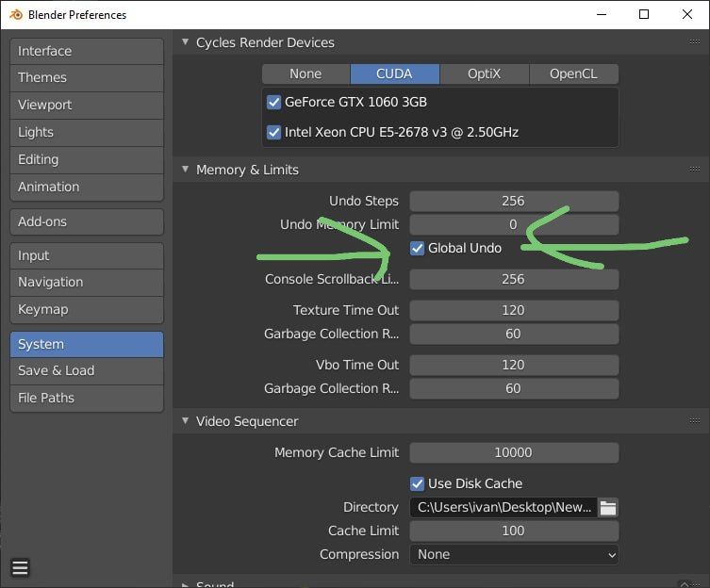Open Save & Load preferences

[x=87, y=370]
